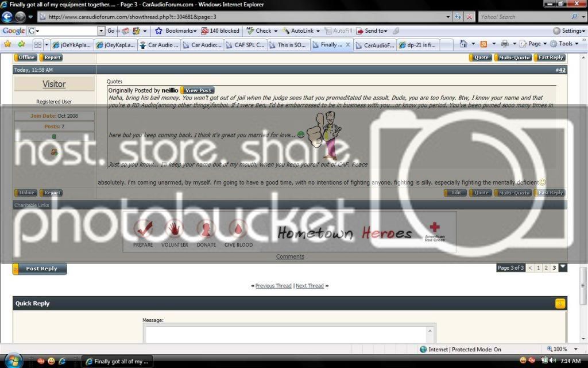Open the Page menu
This screenshot has width=588, height=368.
tap(533, 44)
